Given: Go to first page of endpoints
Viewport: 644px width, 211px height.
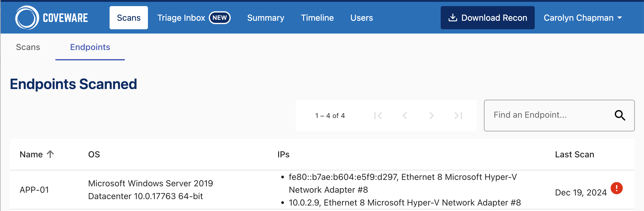Looking at the screenshot, I should point(378,116).
